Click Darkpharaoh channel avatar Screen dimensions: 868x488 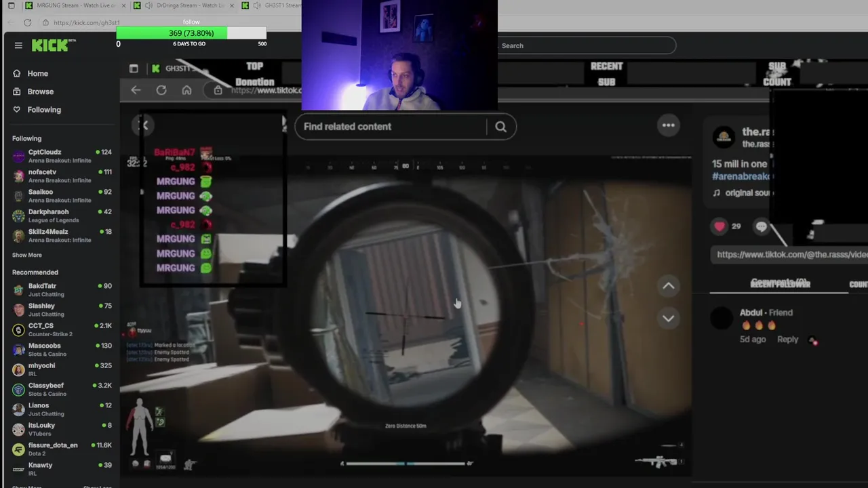[x=18, y=216]
